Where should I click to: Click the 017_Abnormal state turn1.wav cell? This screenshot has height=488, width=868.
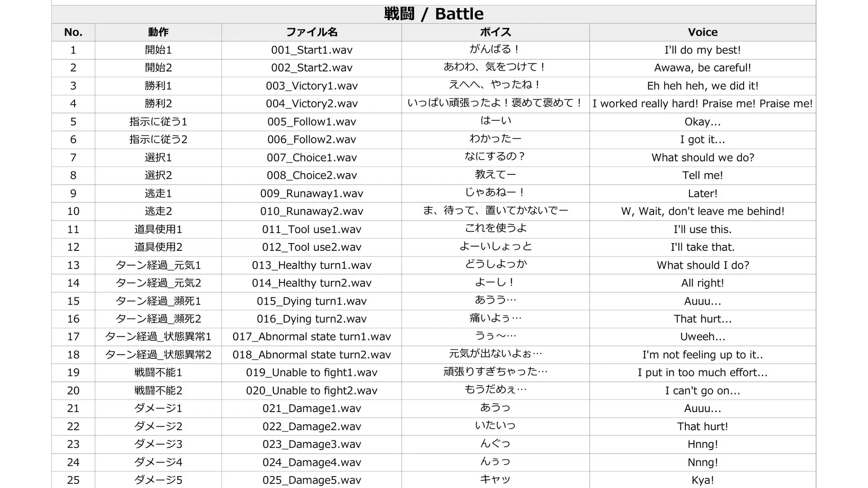[x=311, y=337]
